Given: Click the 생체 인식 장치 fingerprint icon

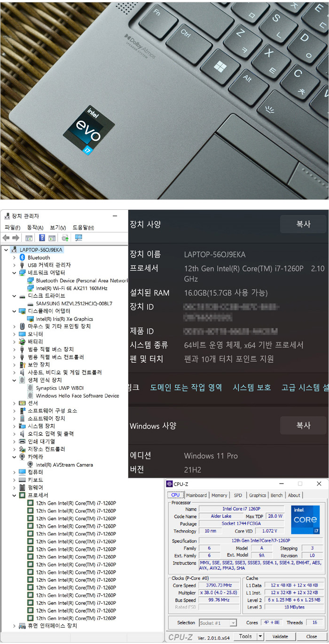Looking at the screenshot, I should click(x=22, y=380).
